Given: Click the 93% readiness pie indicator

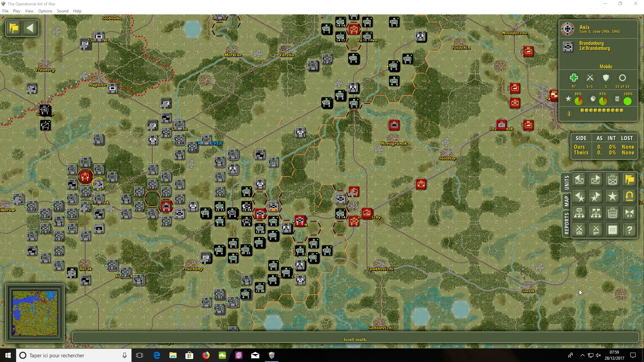Looking at the screenshot, I should coord(603,101).
